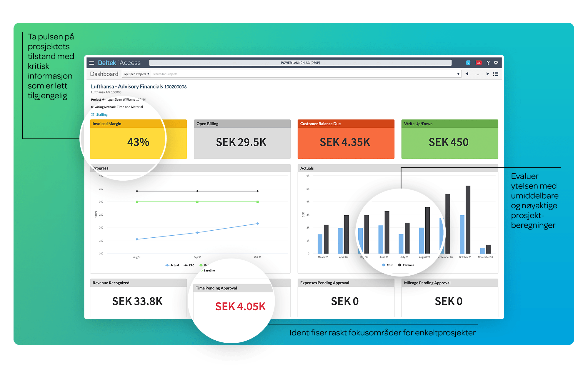This screenshot has height=368, width=588.
Task: Open the Customer Balance Due SEK 4.35K tile
Action: [x=346, y=139]
